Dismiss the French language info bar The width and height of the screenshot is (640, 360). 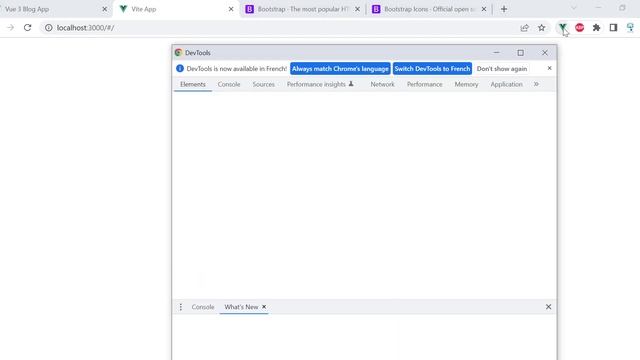click(549, 68)
